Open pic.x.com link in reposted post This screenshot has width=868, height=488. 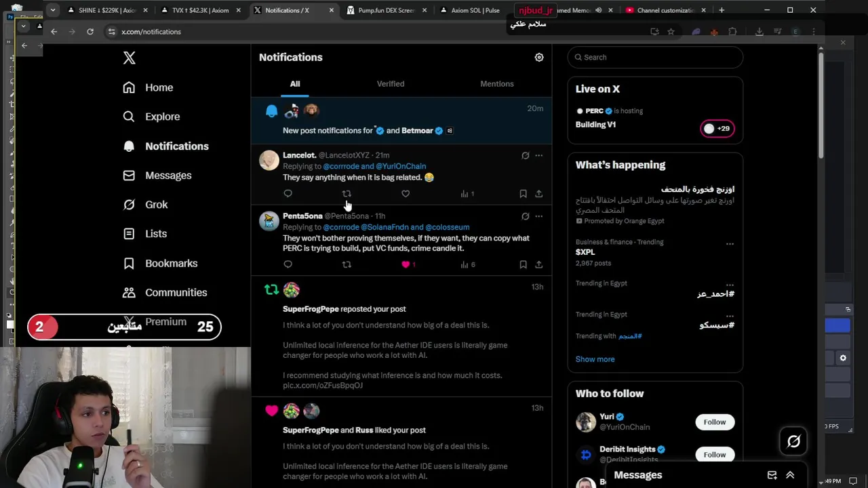point(323,386)
